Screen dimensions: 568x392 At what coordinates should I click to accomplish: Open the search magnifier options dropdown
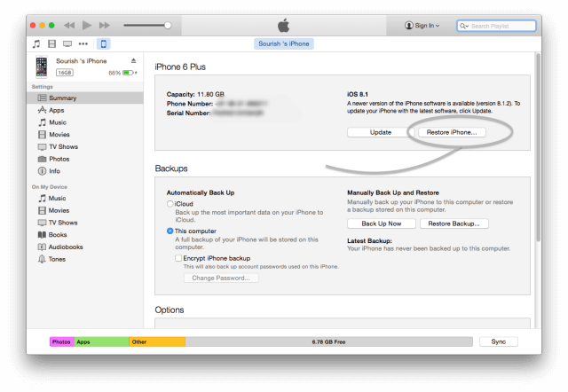(x=464, y=26)
